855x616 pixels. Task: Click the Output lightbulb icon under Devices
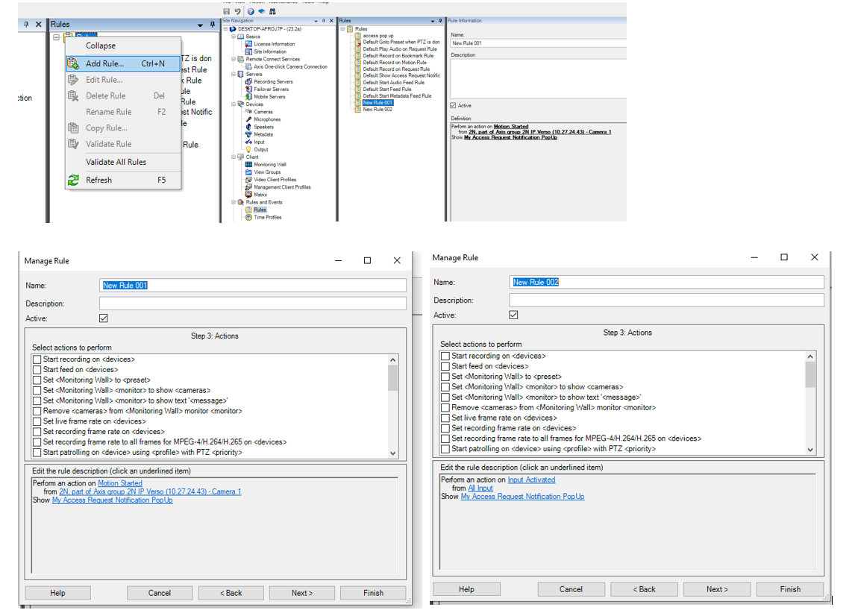(x=248, y=149)
